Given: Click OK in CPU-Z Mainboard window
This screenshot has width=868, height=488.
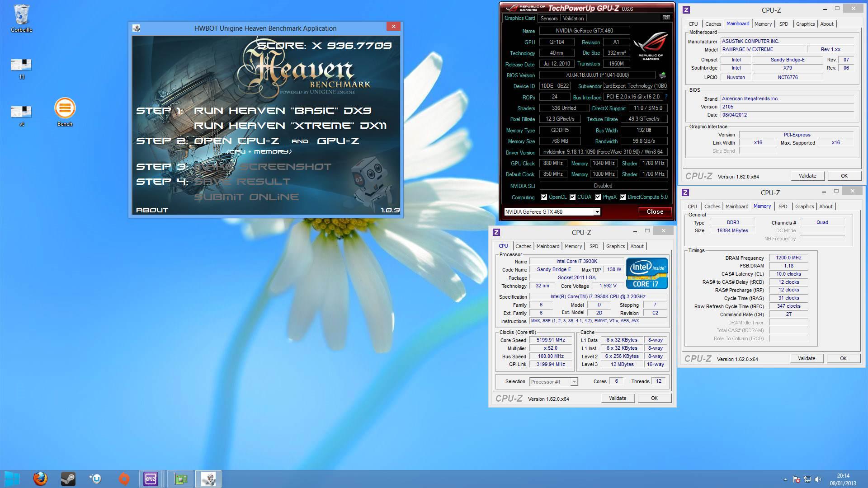Looking at the screenshot, I should (844, 176).
